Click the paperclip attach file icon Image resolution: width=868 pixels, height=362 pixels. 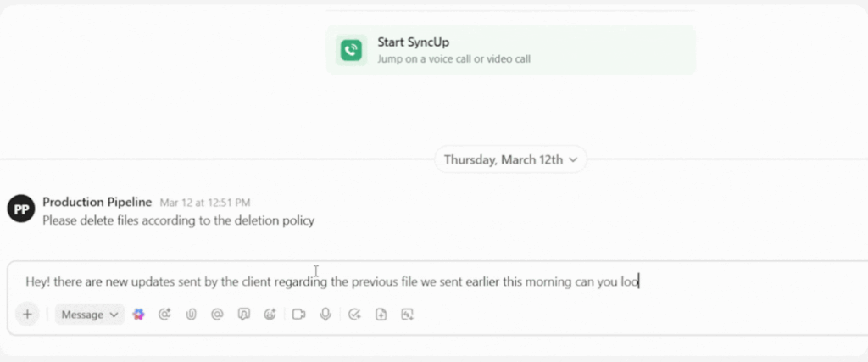pyautogui.click(x=192, y=315)
